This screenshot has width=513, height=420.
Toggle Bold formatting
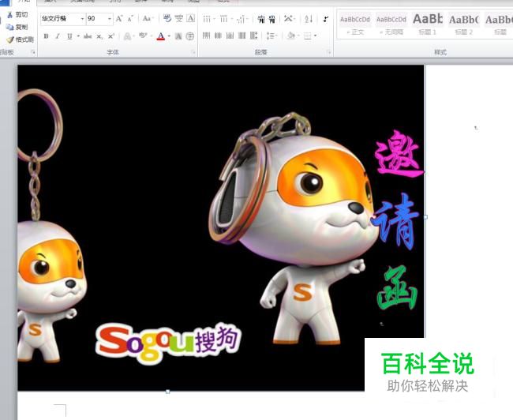(46, 36)
